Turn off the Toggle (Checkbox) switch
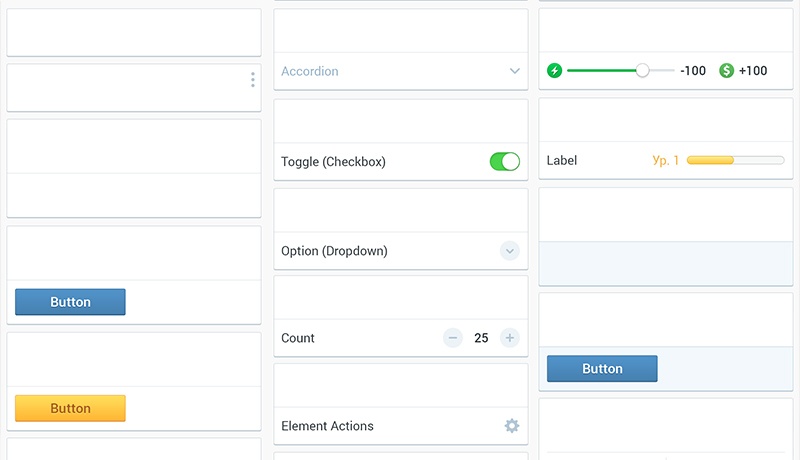Image resolution: width=800 pixels, height=460 pixels. (x=505, y=162)
